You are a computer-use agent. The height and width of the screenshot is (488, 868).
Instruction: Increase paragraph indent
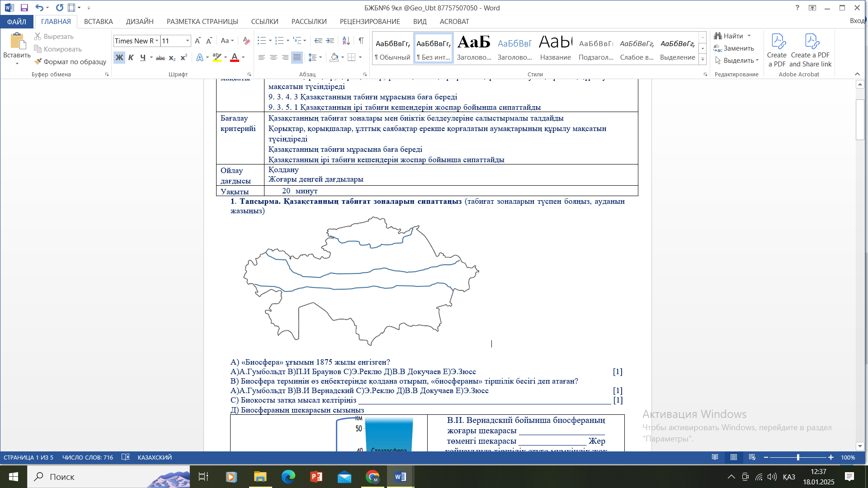pyautogui.click(x=330, y=41)
